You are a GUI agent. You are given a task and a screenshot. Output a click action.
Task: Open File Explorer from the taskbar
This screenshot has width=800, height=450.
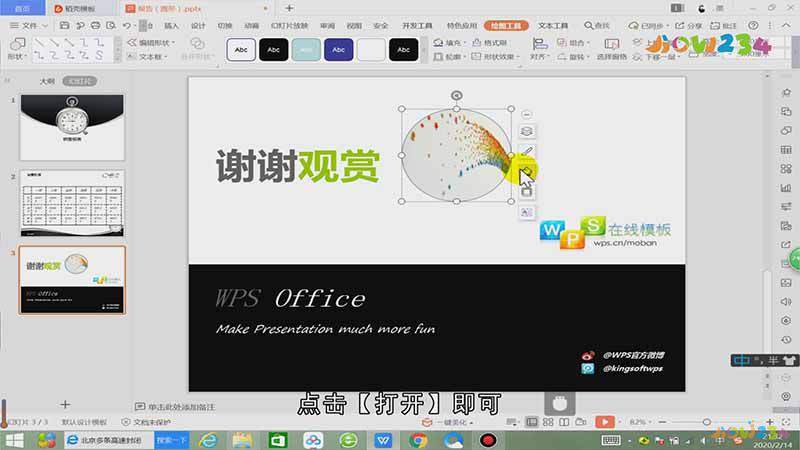[x=242, y=440]
